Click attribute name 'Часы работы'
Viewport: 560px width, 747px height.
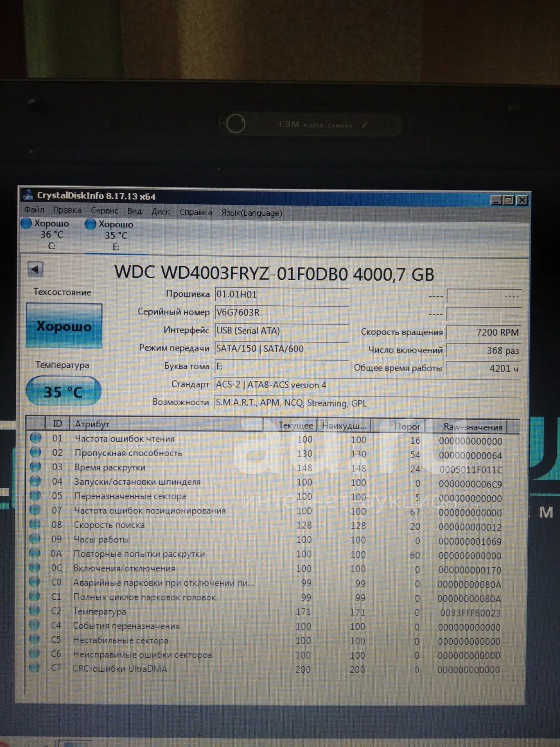tap(101, 539)
